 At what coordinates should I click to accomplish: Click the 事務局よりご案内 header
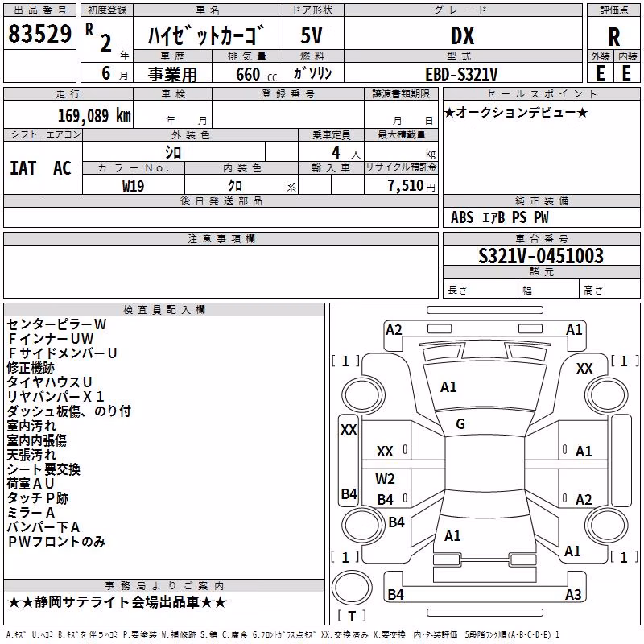coord(164,586)
